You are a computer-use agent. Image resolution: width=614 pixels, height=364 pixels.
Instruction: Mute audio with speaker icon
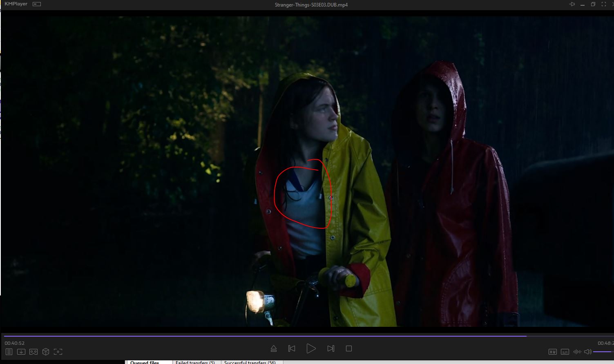[x=587, y=352]
